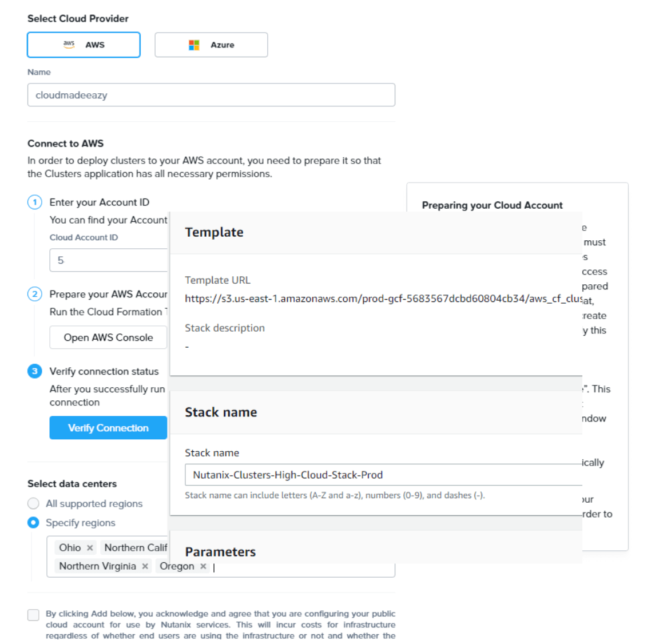651x644 pixels.
Task: Select Azure as cloud provider
Action: tap(211, 45)
